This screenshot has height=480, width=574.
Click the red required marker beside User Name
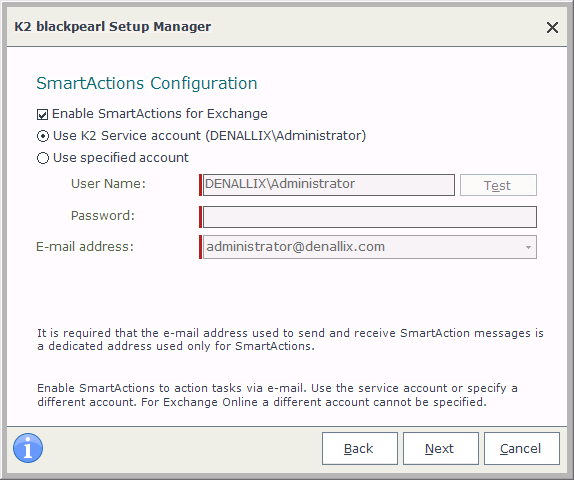tap(200, 185)
